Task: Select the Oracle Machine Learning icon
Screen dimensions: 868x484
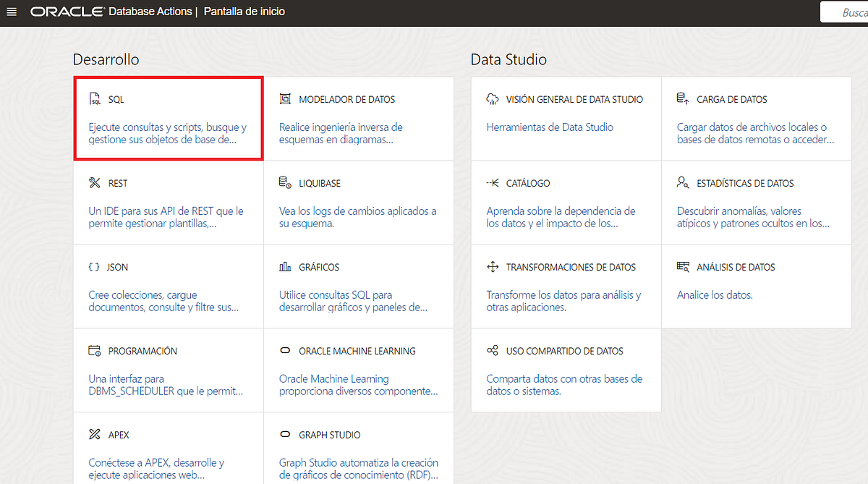Action: click(286, 350)
